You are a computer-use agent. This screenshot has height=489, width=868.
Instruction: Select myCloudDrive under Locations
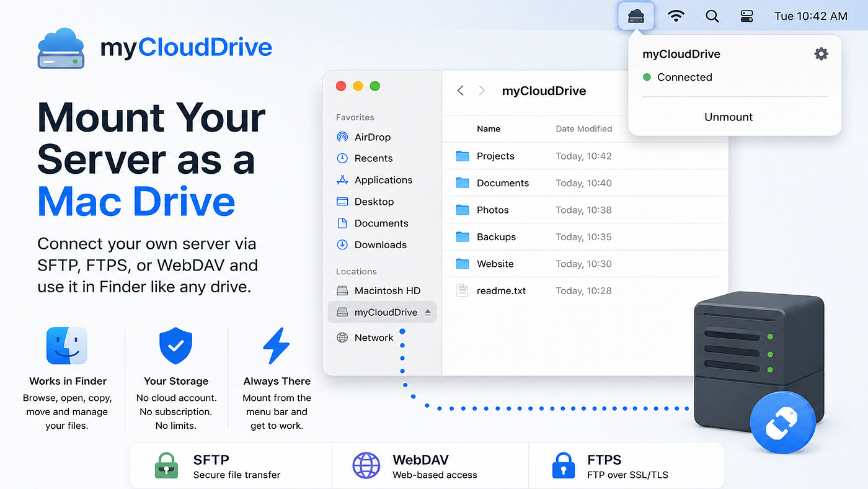(x=382, y=312)
